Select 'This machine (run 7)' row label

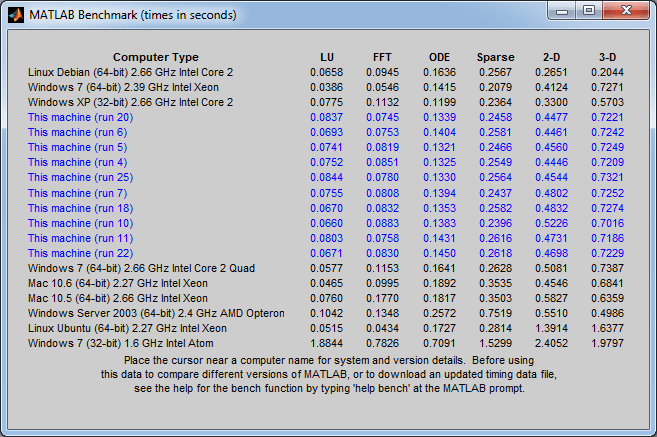(78, 193)
